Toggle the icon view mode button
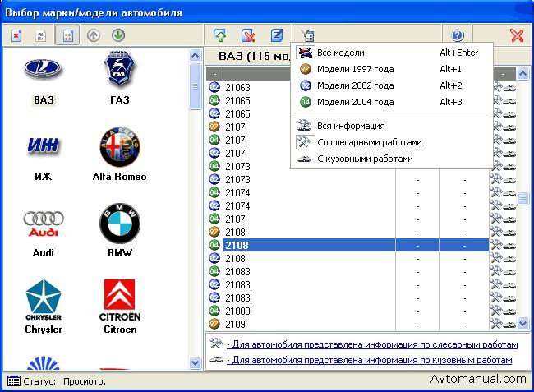The image size is (534, 392). tap(67, 35)
